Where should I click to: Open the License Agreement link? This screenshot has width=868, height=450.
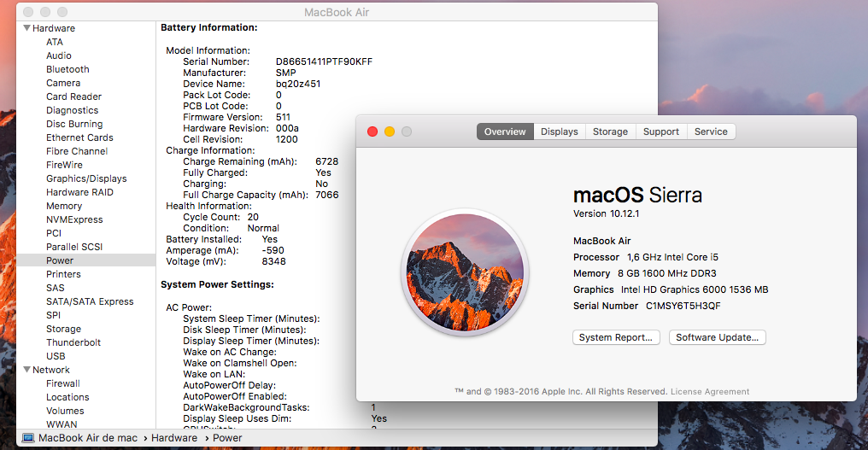pos(710,392)
